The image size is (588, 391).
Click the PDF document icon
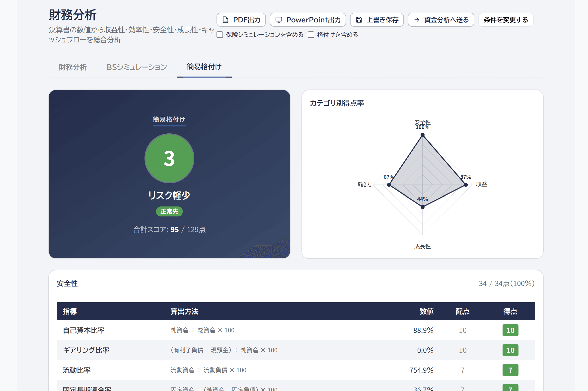point(225,20)
